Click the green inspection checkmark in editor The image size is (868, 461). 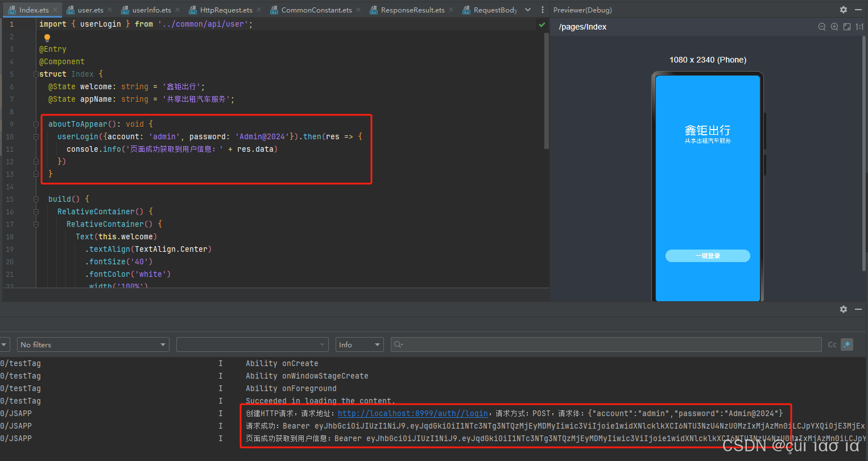point(542,24)
